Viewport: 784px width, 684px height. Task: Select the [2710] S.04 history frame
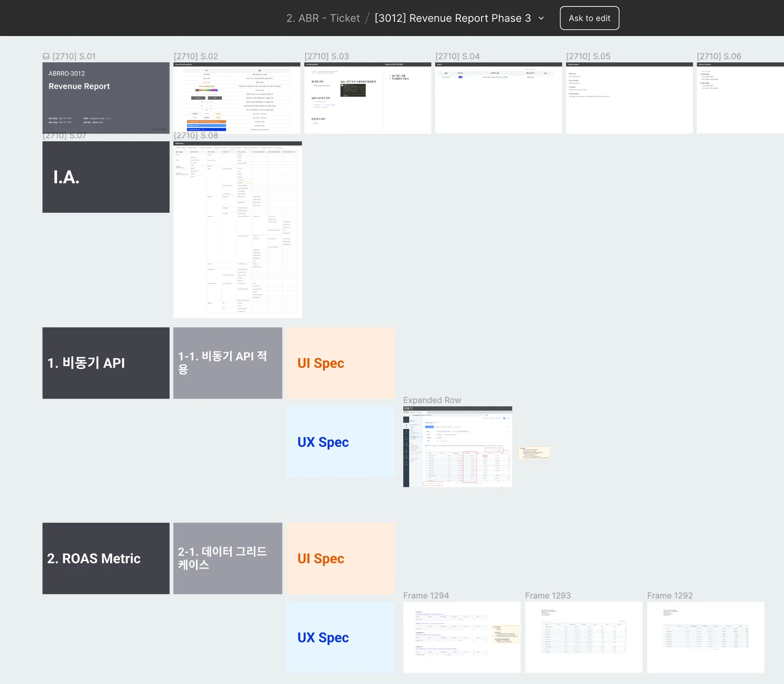[x=498, y=98]
